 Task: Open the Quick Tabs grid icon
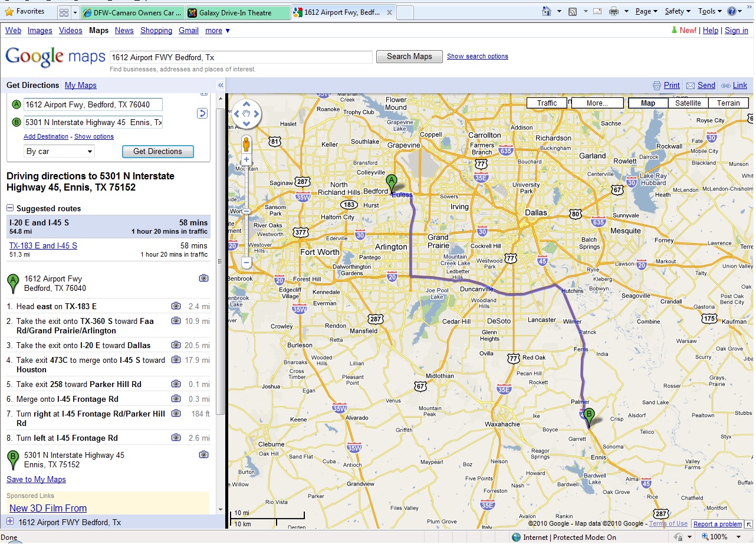click(x=65, y=12)
